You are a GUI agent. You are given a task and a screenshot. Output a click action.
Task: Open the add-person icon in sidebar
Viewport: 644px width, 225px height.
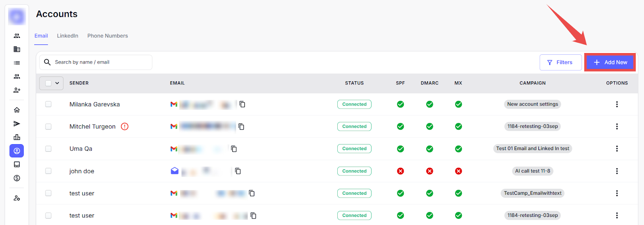[17, 90]
